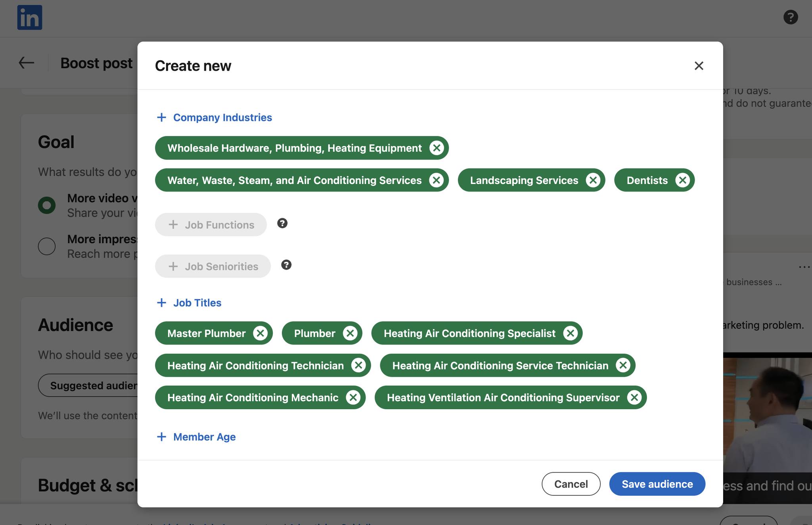Image resolution: width=812 pixels, height=525 pixels.
Task: Remove the Plumber job title tag
Action: [350, 333]
